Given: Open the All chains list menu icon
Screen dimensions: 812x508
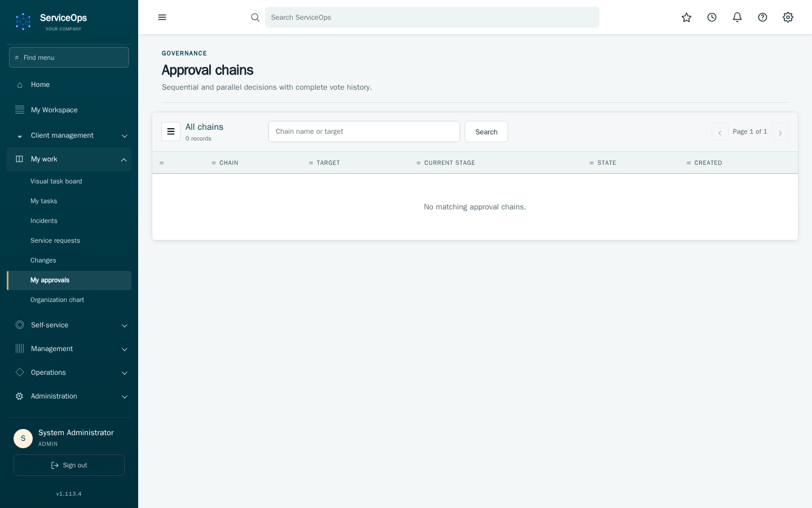Looking at the screenshot, I should [x=171, y=132].
